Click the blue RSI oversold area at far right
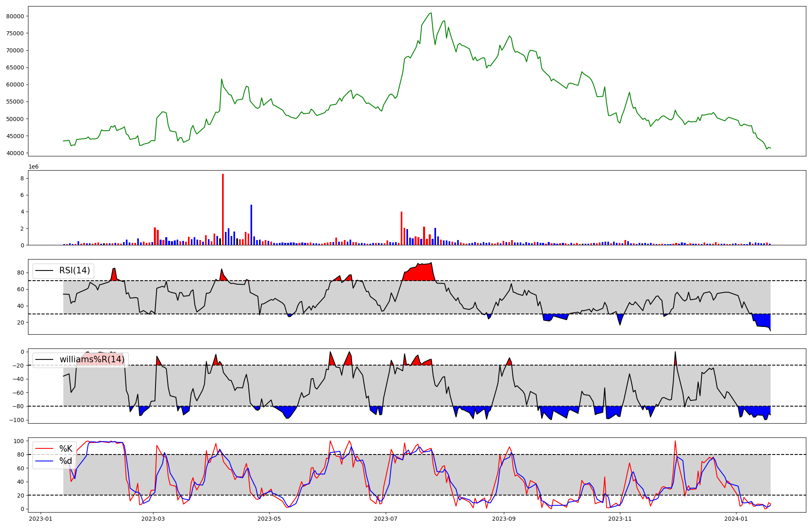This screenshot has width=812, height=528. (762, 320)
